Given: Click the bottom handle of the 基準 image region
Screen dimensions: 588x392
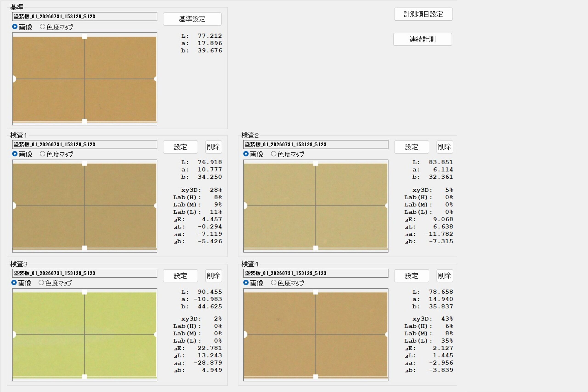Looking at the screenshot, I should [85, 121].
